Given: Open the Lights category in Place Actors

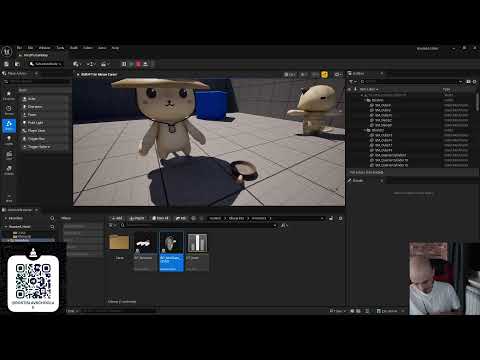Looking at the screenshot, I should pos(9,140).
